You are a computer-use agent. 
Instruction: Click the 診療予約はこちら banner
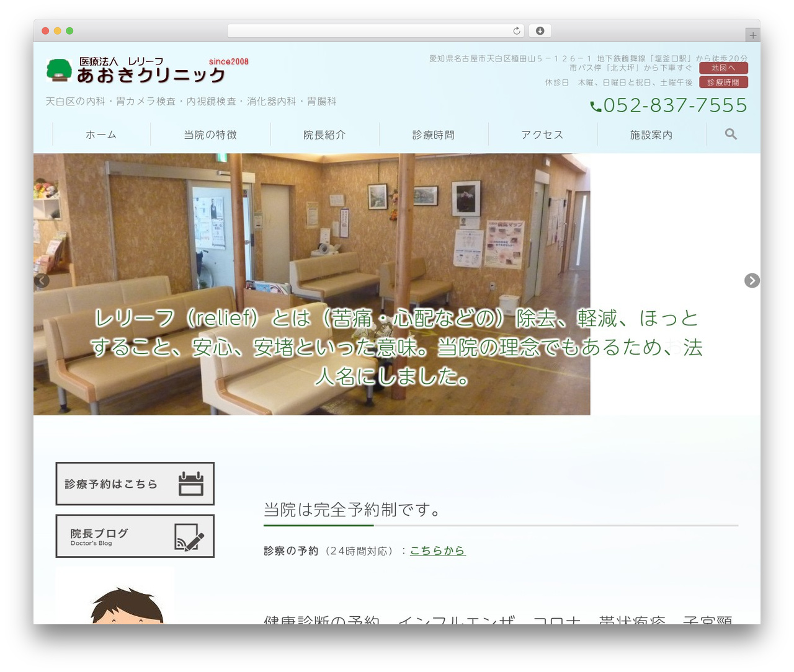[135, 484]
